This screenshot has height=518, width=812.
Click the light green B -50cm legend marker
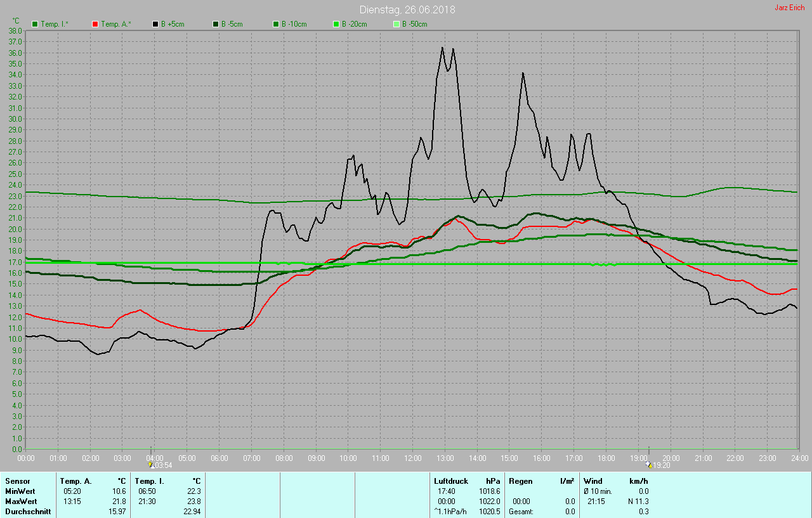point(396,24)
